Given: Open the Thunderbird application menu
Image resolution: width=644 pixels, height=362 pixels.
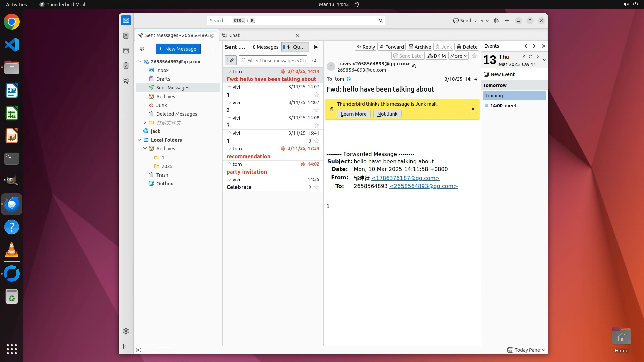Looking at the screenshot, I should [507, 21].
